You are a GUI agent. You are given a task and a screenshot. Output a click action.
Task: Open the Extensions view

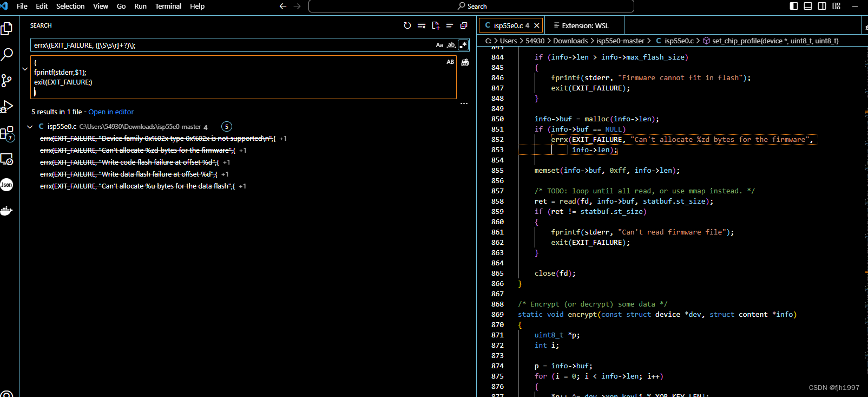[7, 133]
